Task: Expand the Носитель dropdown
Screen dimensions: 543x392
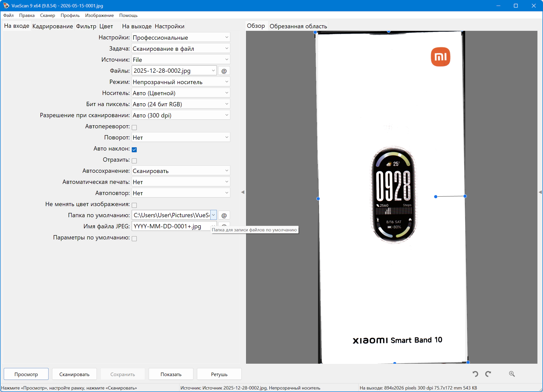Action: [x=181, y=93]
